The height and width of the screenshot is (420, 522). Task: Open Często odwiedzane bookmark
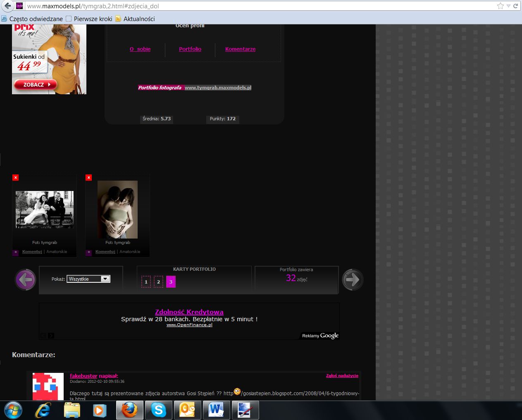click(x=32, y=19)
